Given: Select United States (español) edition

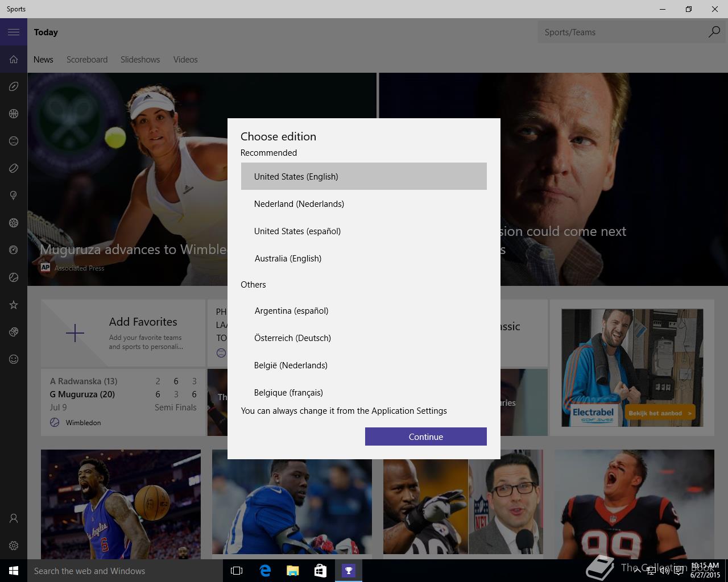Looking at the screenshot, I should click(x=364, y=231).
